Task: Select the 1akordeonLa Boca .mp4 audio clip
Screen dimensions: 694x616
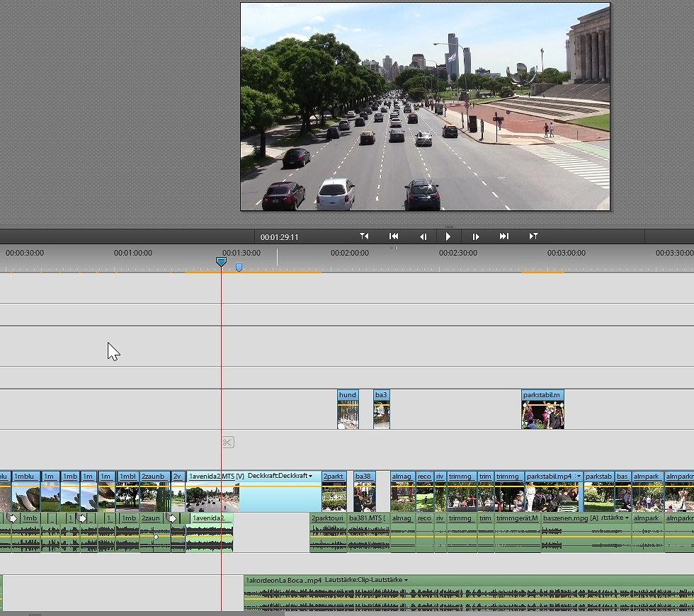Action: tap(469, 593)
